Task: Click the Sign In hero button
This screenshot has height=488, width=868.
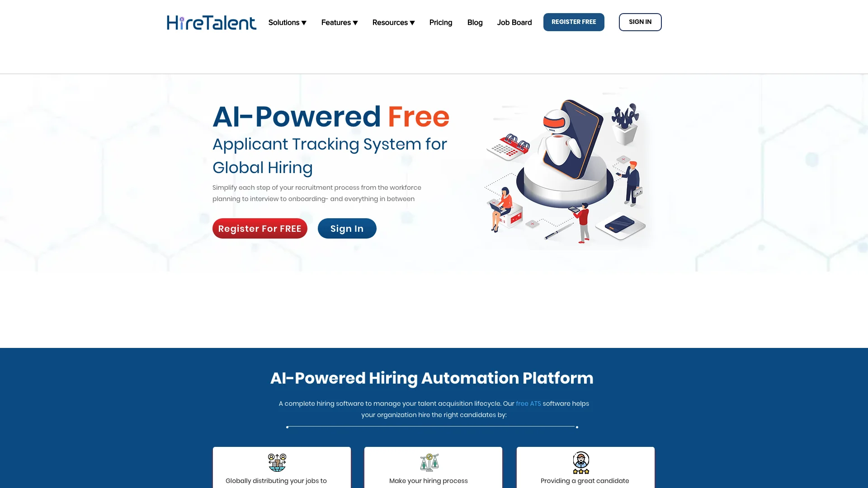Action: click(347, 228)
